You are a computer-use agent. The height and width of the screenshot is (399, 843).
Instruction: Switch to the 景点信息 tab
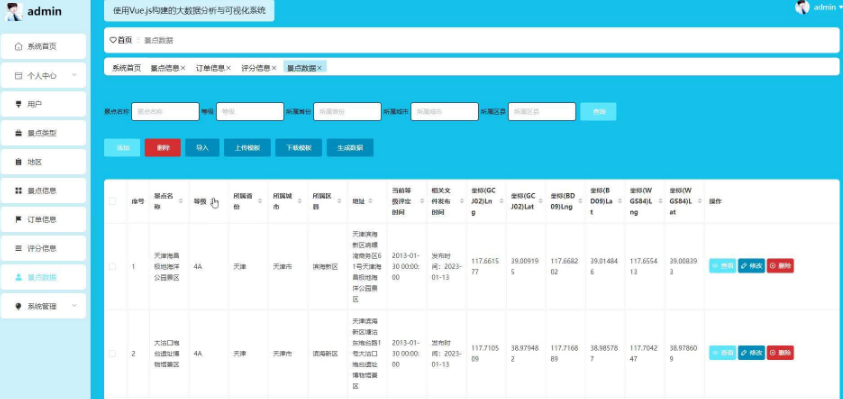[165, 68]
